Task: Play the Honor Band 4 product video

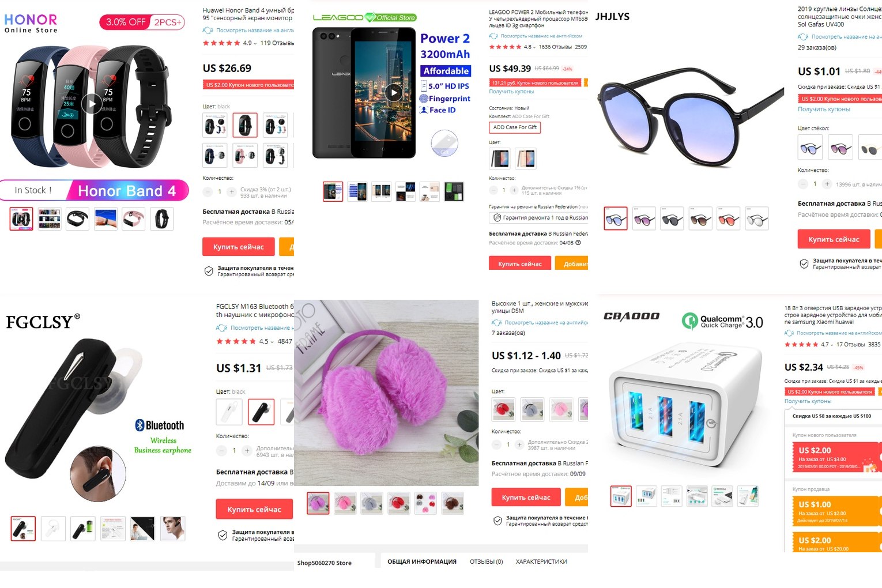Action: (x=90, y=104)
